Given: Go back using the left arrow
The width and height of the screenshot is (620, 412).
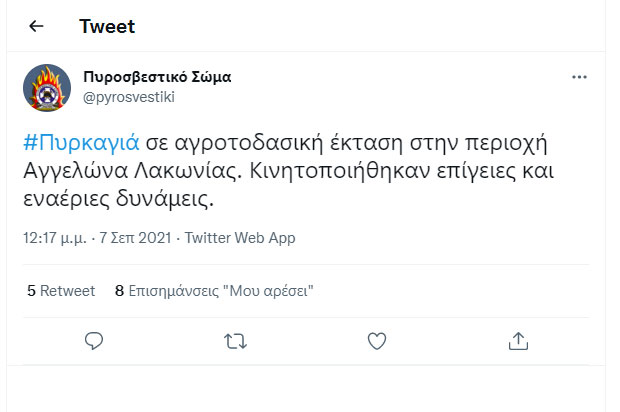Looking at the screenshot, I should tap(36, 26).
